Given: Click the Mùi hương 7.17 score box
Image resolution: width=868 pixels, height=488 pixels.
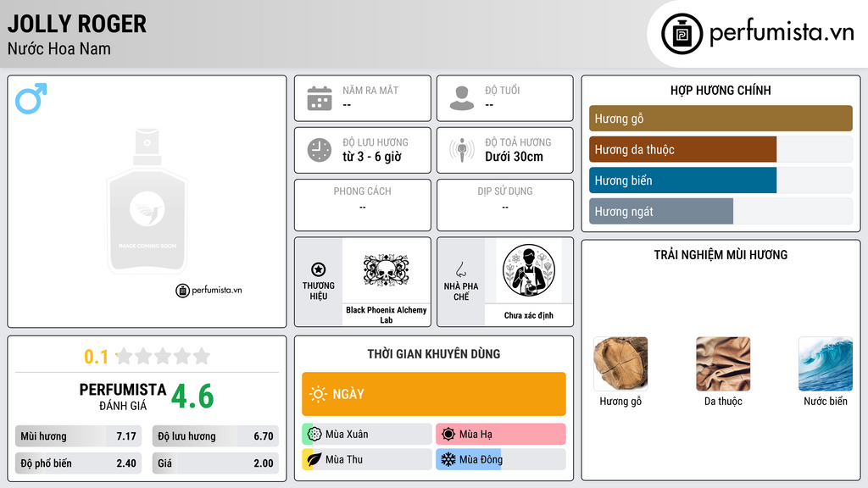Looking at the screenshot, I should point(78,436).
